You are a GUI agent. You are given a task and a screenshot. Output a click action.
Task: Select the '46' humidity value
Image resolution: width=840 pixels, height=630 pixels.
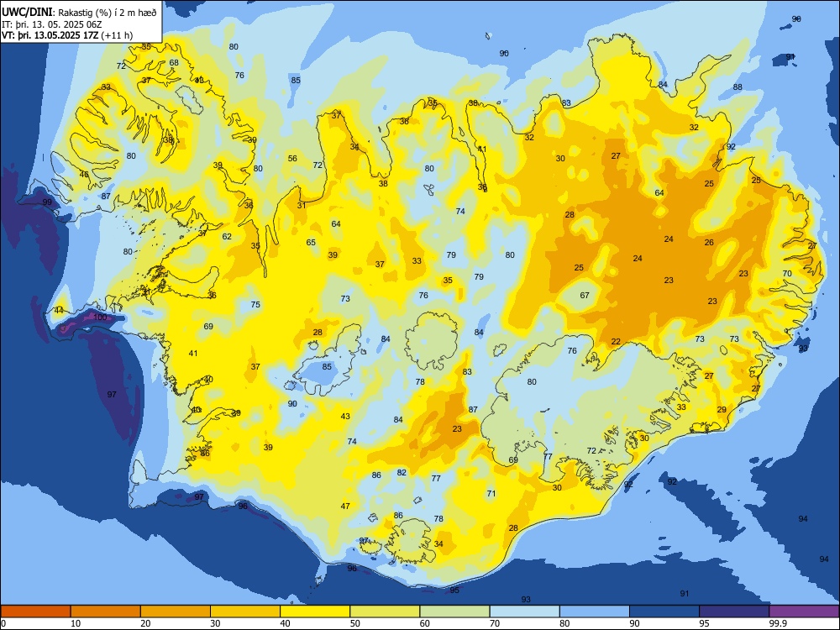click(84, 175)
